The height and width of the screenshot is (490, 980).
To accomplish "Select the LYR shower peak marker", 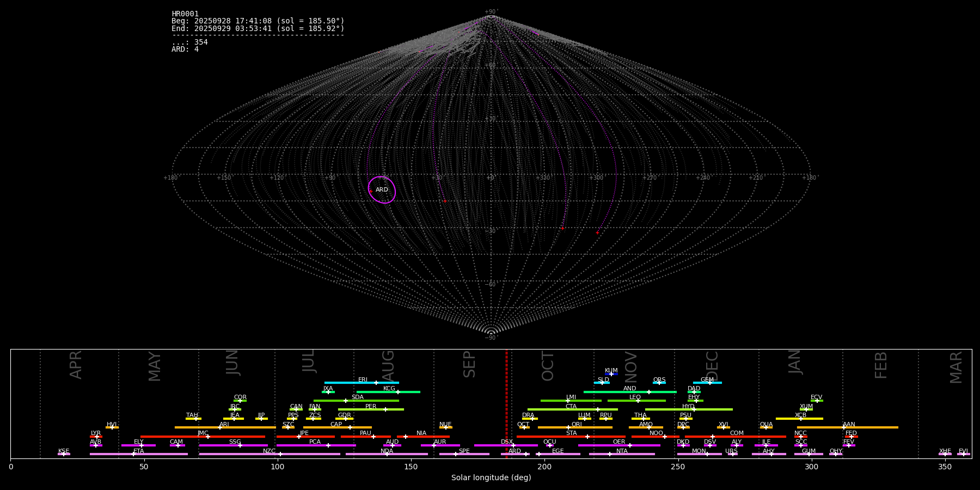I will click(x=97, y=437).
